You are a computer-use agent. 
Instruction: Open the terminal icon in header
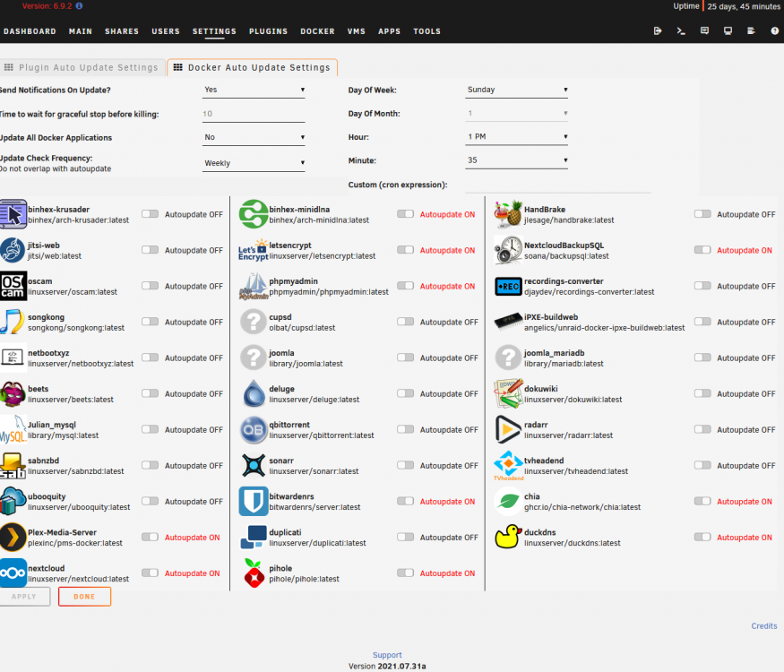click(x=681, y=31)
